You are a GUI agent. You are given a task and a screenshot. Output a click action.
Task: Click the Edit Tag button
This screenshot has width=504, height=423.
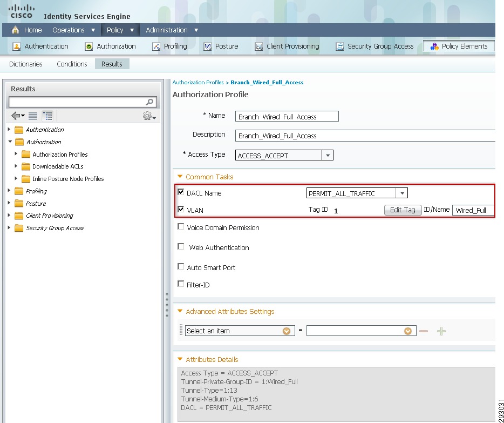click(x=403, y=210)
